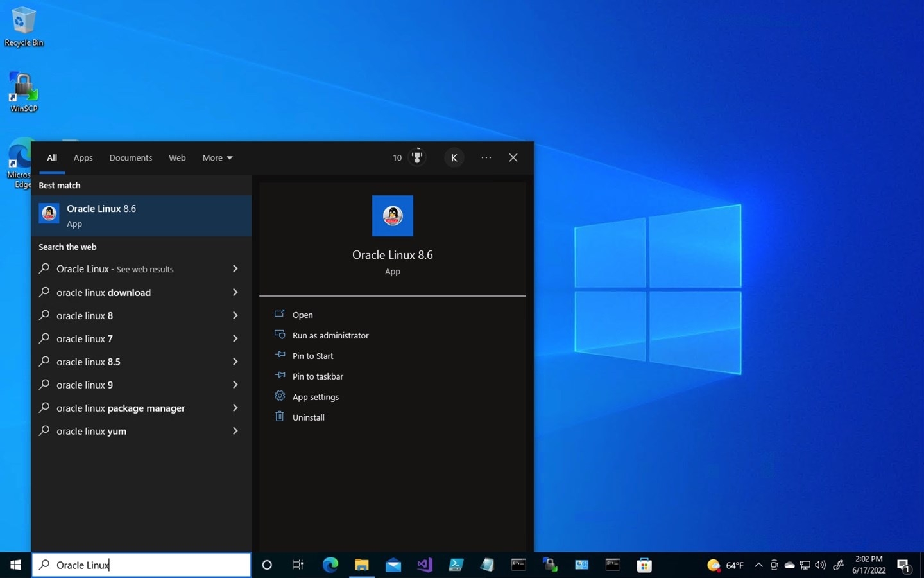Launch Microsoft Edge from the taskbar

[330, 565]
